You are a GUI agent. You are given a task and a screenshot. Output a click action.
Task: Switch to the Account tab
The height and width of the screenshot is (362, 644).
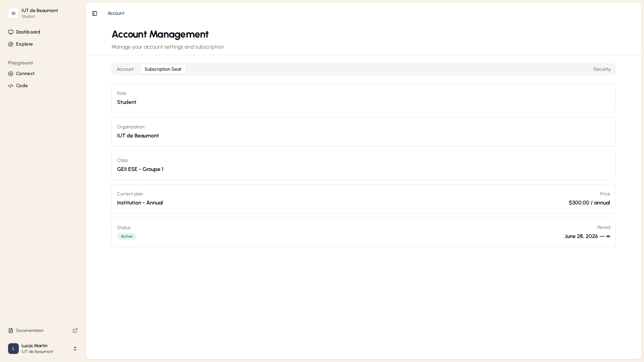pos(125,69)
